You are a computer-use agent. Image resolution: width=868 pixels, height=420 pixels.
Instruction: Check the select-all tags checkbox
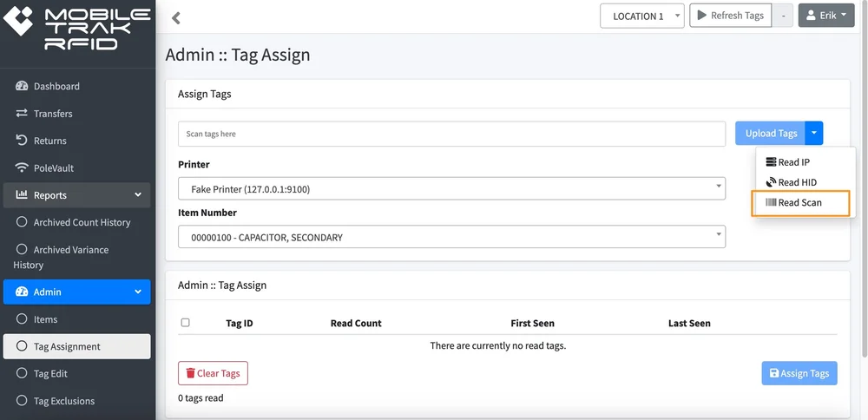point(186,323)
